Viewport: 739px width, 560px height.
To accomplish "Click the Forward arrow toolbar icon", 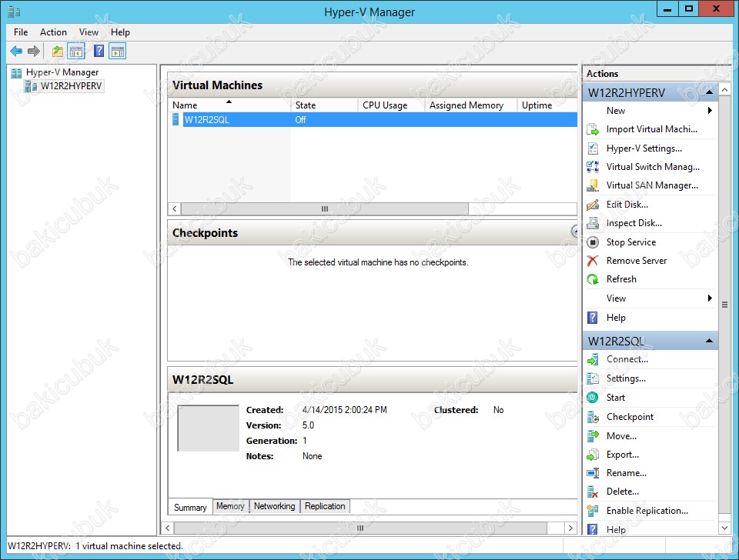I will (x=34, y=51).
